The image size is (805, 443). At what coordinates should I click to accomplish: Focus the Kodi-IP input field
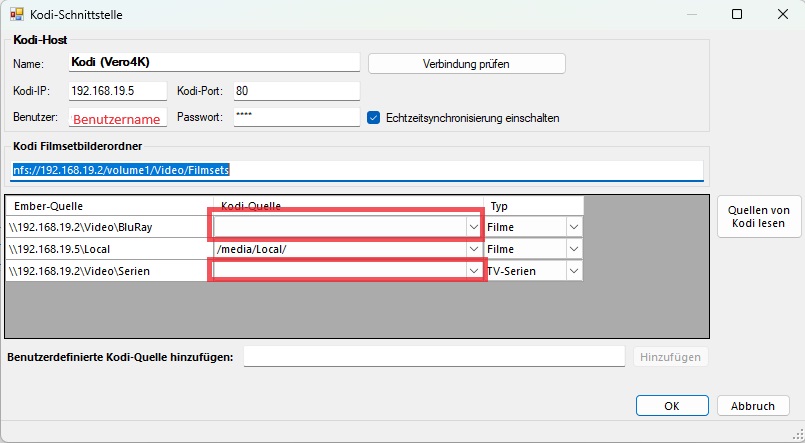pyautogui.click(x=118, y=91)
